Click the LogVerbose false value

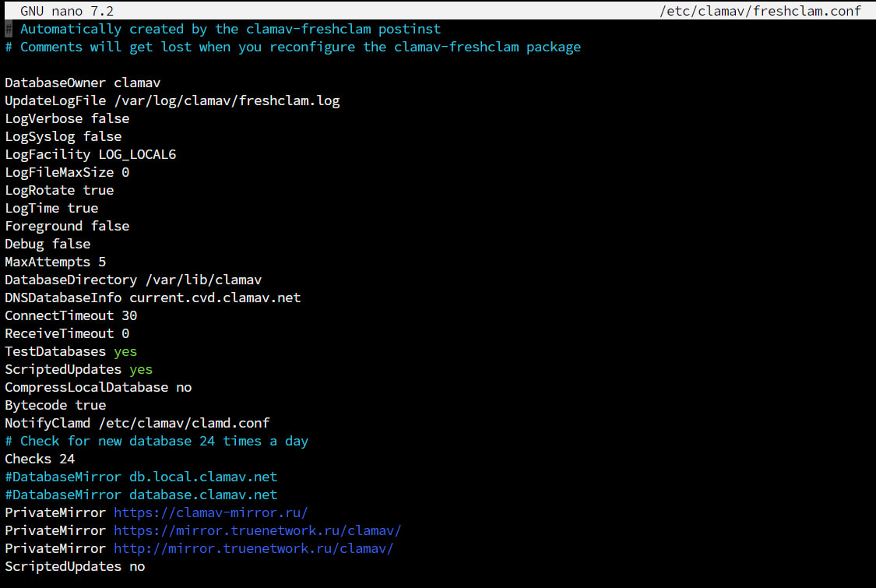point(110,118)
